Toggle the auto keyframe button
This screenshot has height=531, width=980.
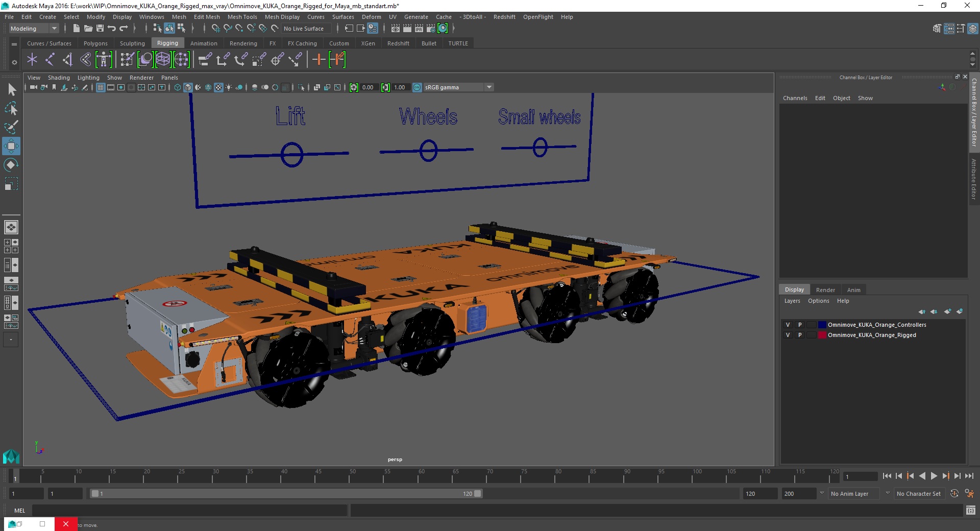pyautogui.click(x=954, y=494)
